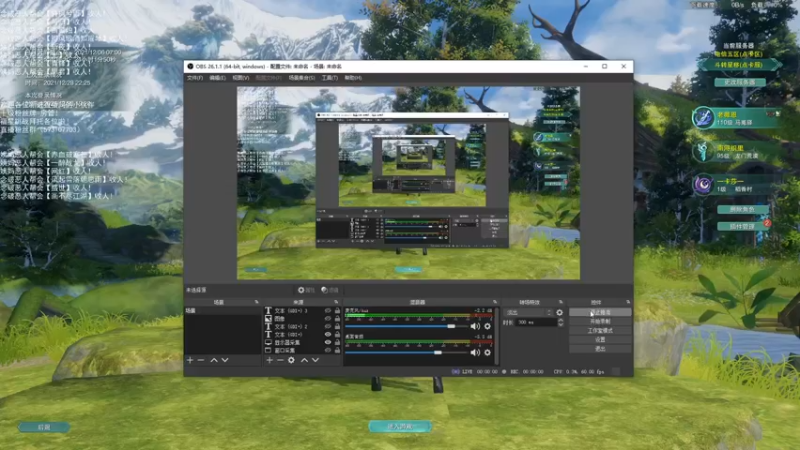The height and width of the screenshot is (450, 800).
Task: Select the 110级 character in game
Action: 736,118
